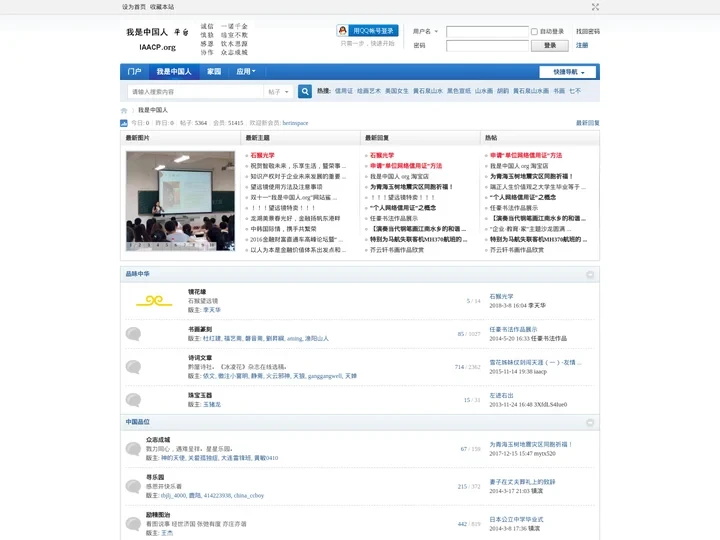Click the 中国品位 category heading
This screenshot has width=720, height=540.
click(x=138, y=422)
